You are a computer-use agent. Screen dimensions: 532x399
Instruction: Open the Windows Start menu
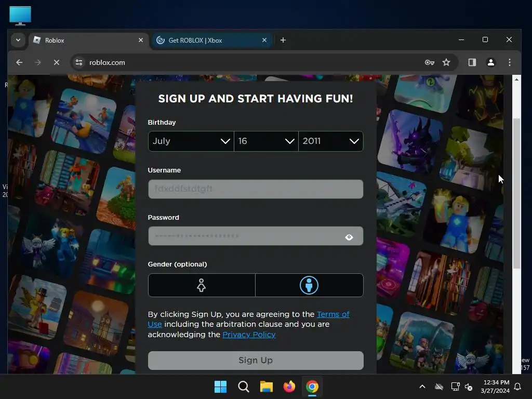pos(220,387)
